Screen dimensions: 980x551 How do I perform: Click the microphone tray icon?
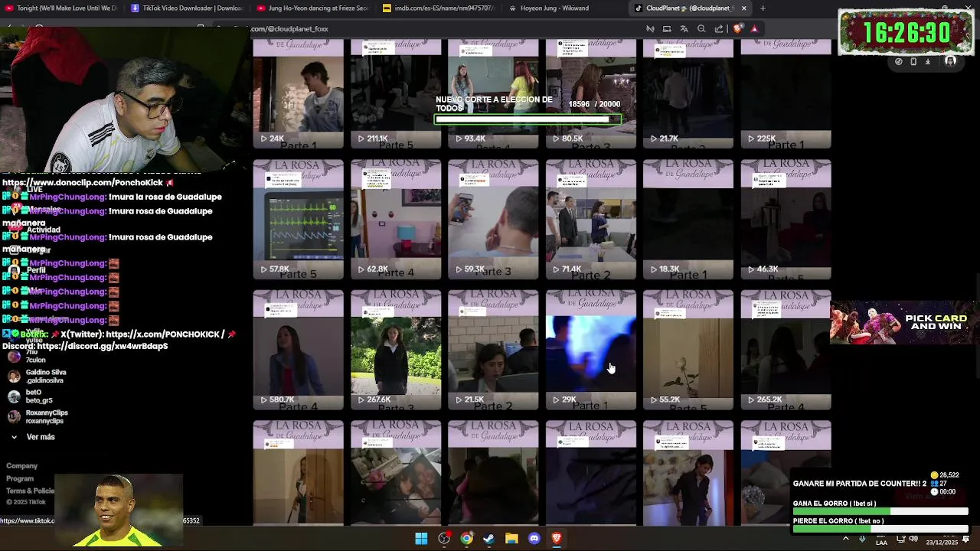[x=862, y=539]
